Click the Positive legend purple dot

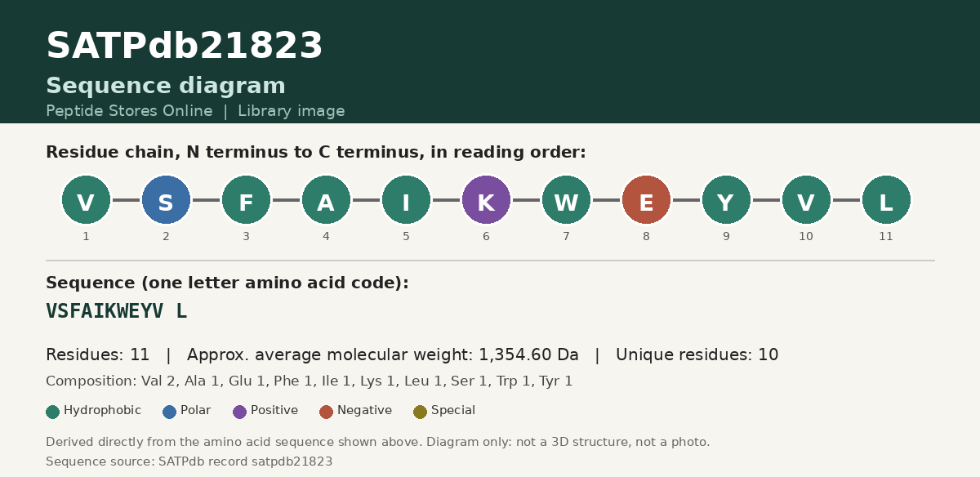pyautogui.click(x=239, y=412)
